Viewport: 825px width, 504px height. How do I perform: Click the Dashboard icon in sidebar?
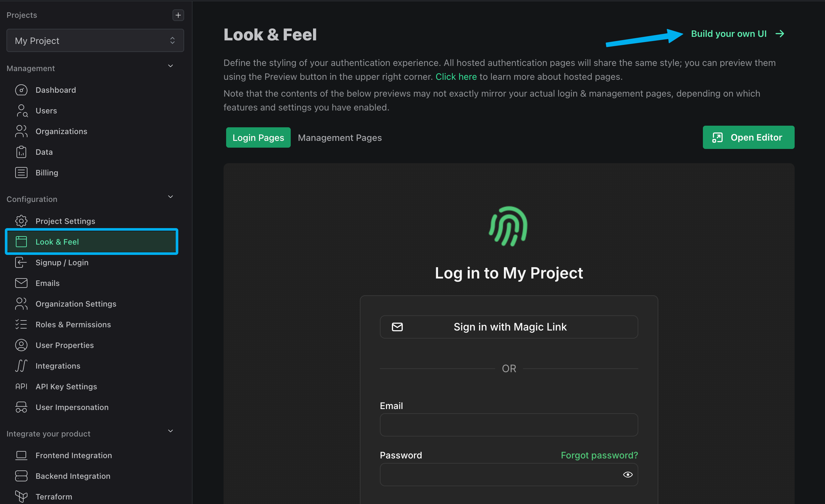21,89
